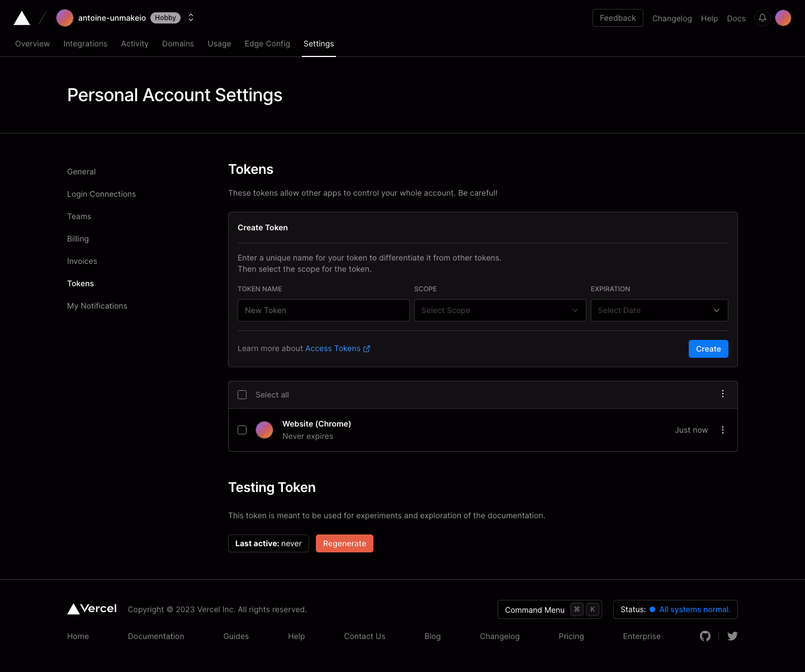The width and height of the screenshot is (805, 672).
Task: Open the Select Date expiration dropdown
Action: pyautogui.click(x=660, y=310)
